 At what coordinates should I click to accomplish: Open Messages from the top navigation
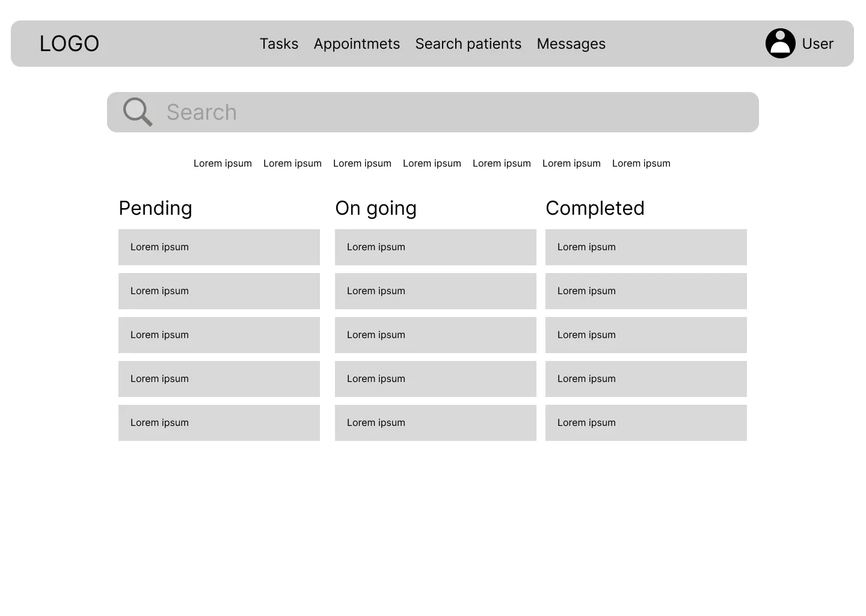pyautogui.click(x=571, y=43)
